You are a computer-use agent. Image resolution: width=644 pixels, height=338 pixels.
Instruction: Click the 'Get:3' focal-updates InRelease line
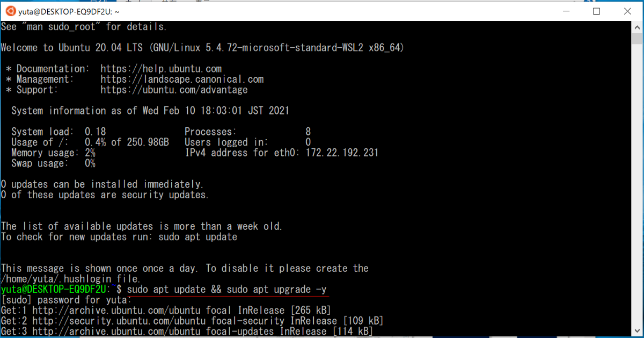pos(187,331)
